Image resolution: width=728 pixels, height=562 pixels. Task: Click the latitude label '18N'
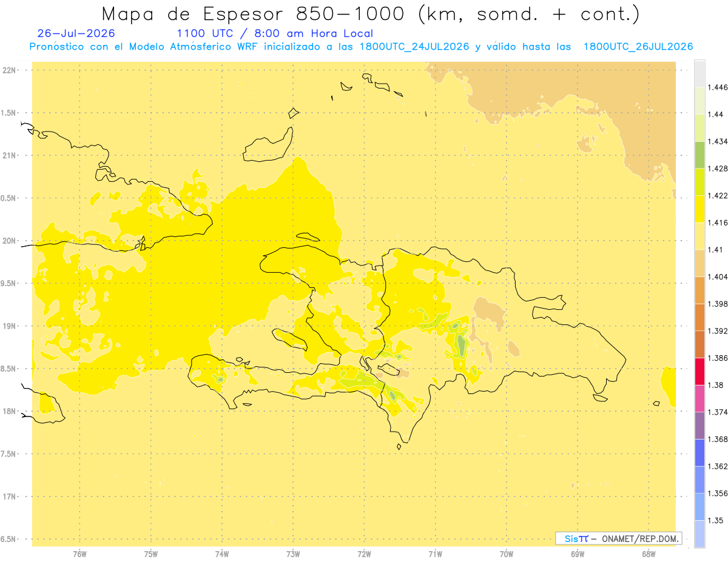click(x=10, y=411)
